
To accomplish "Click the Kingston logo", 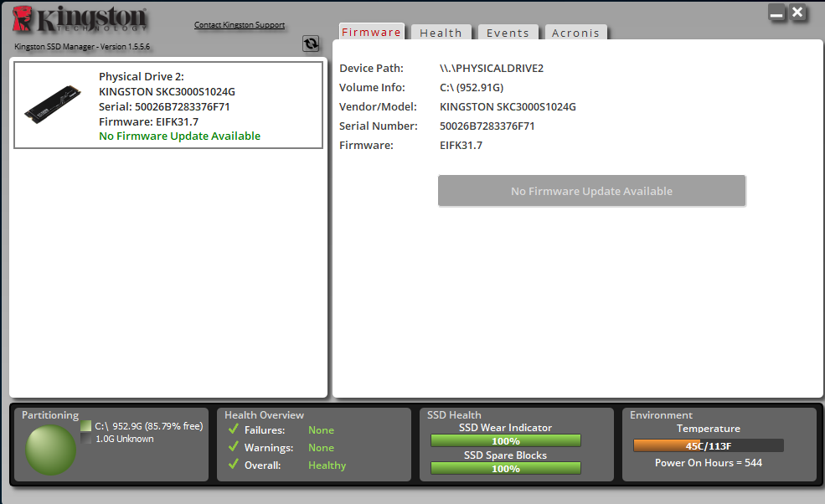I will click(80, 19).
